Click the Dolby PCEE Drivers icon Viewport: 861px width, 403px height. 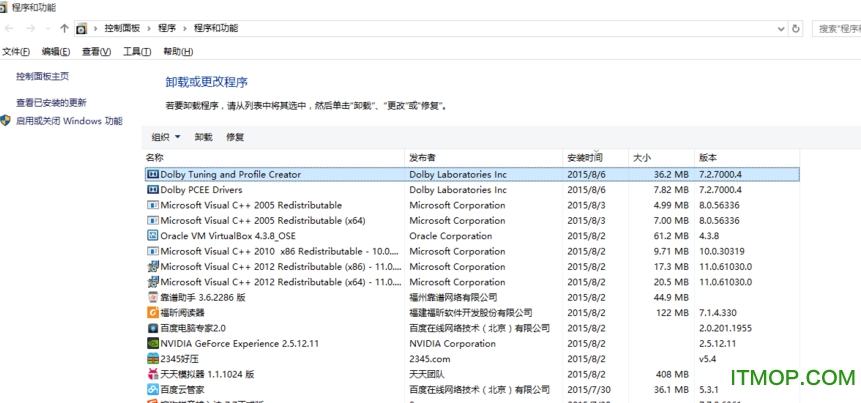153,190
